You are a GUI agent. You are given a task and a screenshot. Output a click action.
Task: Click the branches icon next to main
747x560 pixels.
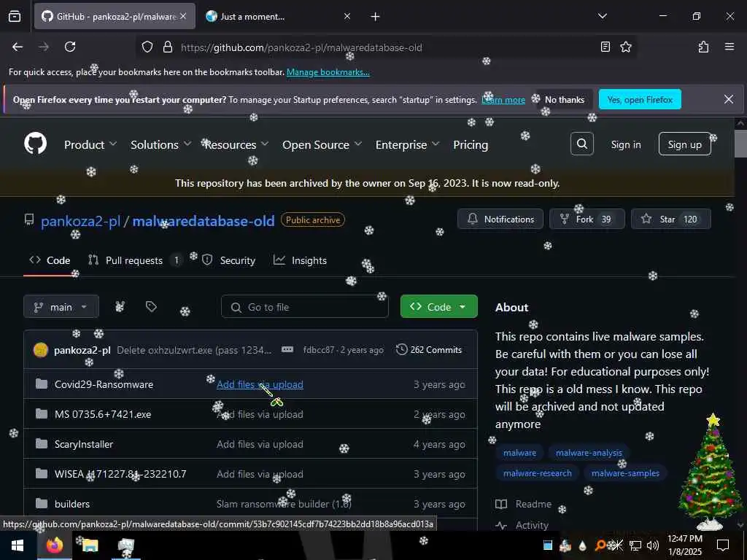point(120,307)
